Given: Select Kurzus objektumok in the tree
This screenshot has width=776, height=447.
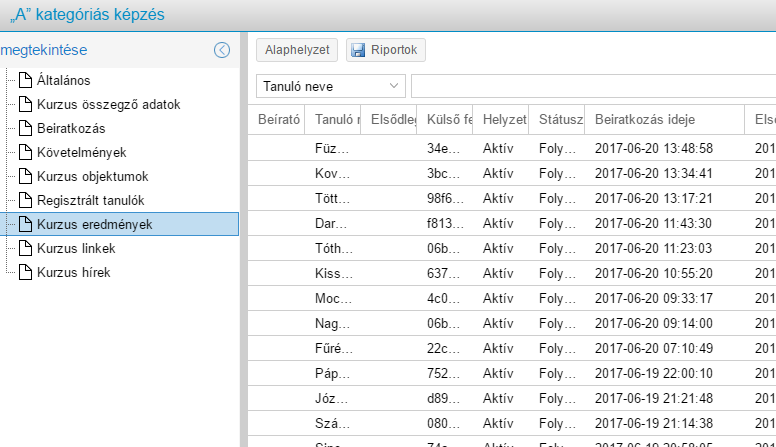Looking at the screenshot, I should coord(92,176).
